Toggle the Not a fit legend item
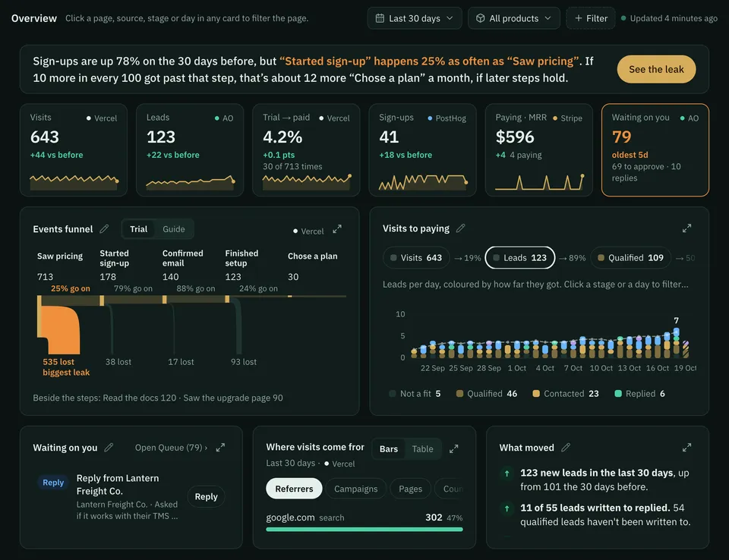The height and width of the screenshot is (560, 729). [415, 394]
